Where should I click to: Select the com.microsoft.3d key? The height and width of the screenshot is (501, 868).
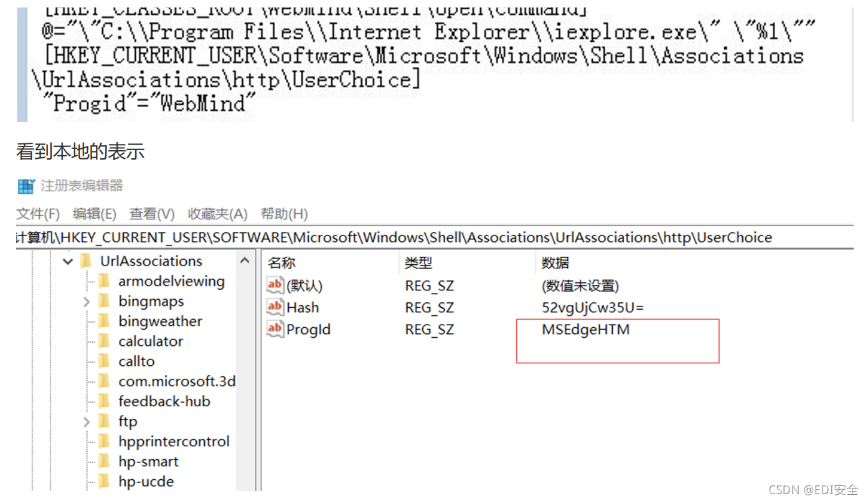tap(177, 381)
